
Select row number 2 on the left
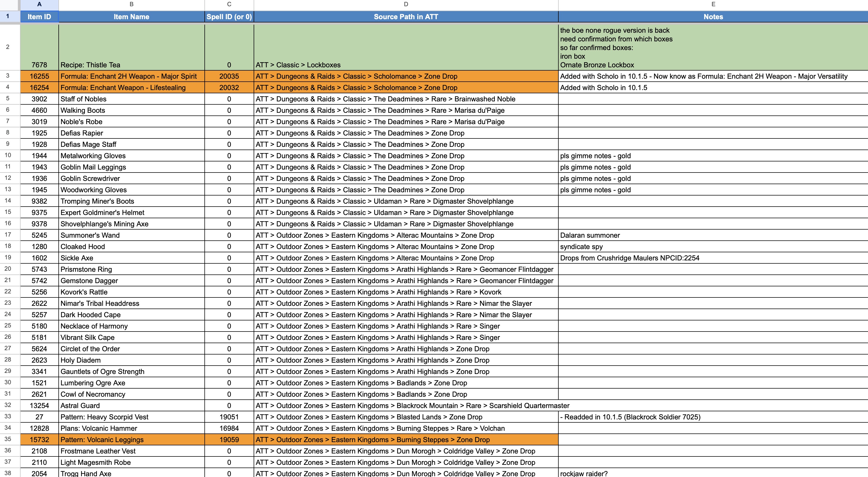(x=8, y=47)
